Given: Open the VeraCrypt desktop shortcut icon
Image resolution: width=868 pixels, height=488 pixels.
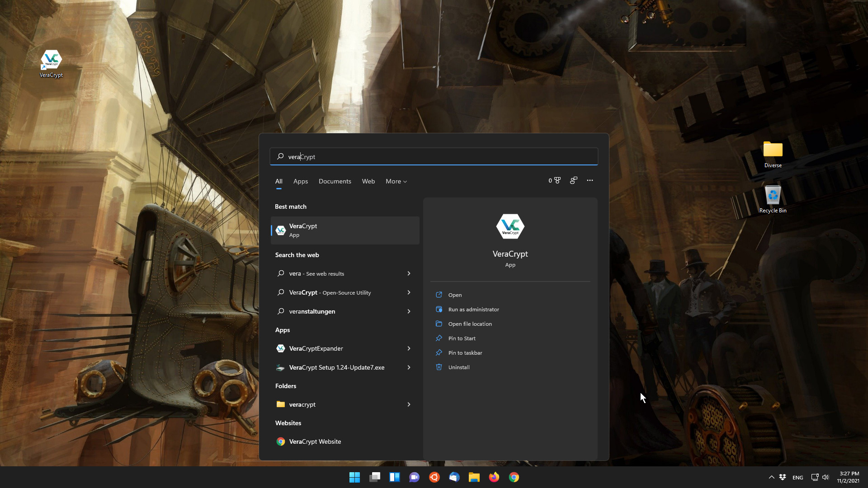Looking at the screenshot, I should (51, 63).
